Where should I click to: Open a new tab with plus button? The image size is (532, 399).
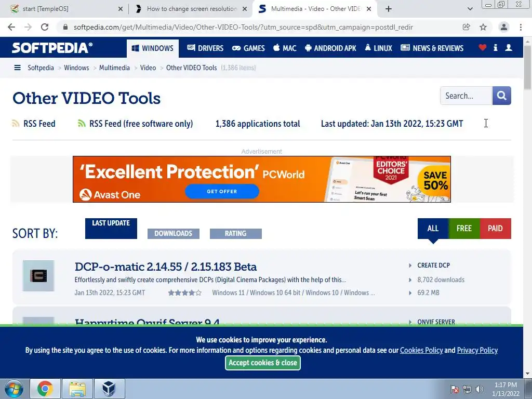click(x=389, y=9)
